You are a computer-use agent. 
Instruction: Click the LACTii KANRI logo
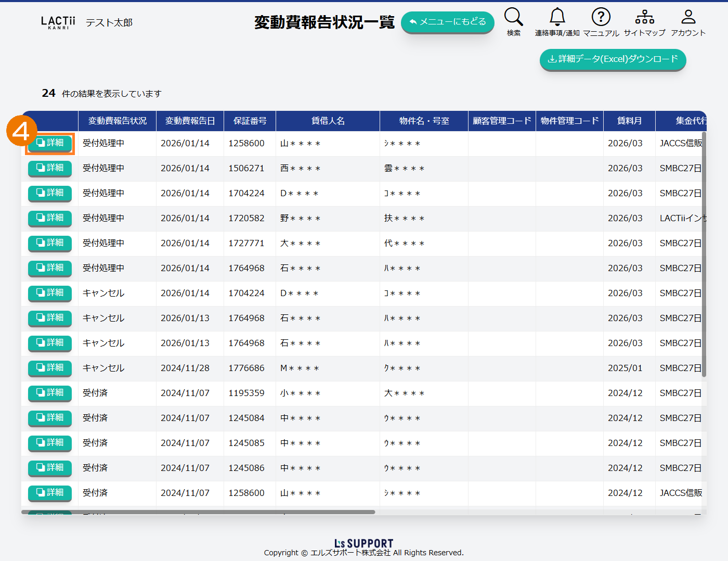click(x=58, y=22)
